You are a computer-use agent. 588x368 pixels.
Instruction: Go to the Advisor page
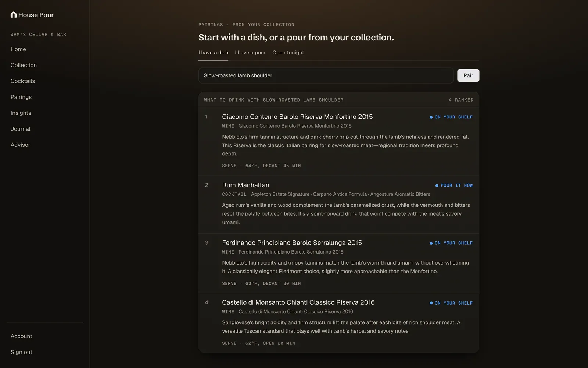tap(20, 145)
